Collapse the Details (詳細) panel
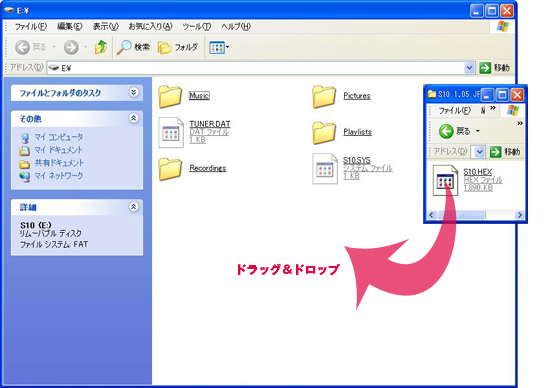Image resolution: width=550 pixels, height=388 pixels. click(133, 207)
